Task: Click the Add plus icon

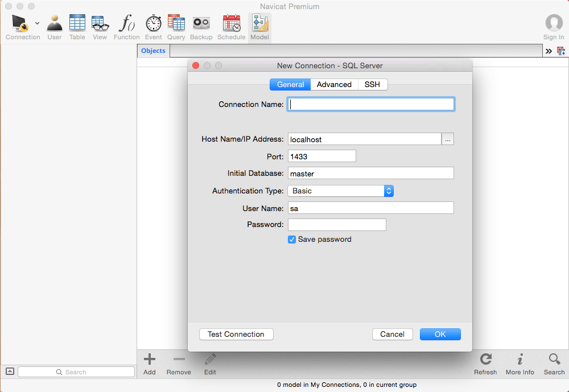Action: [x=150, y=360]
